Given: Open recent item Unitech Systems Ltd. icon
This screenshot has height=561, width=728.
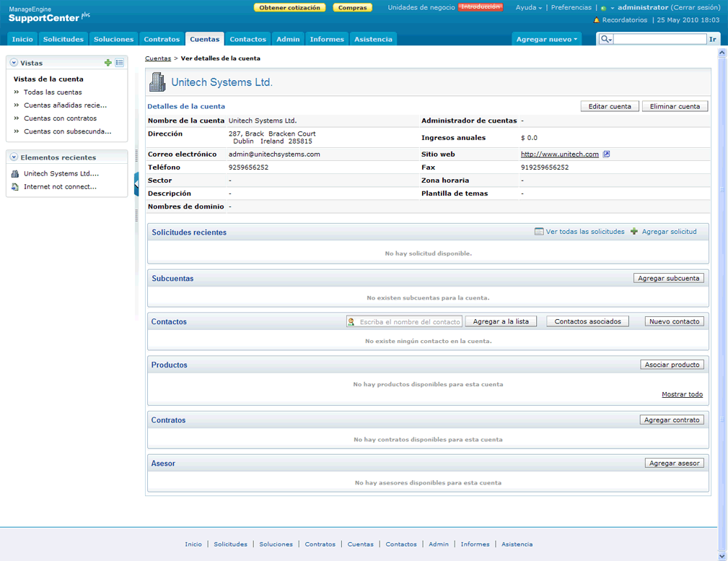Looking at the screenshot, I should point(15,173).
